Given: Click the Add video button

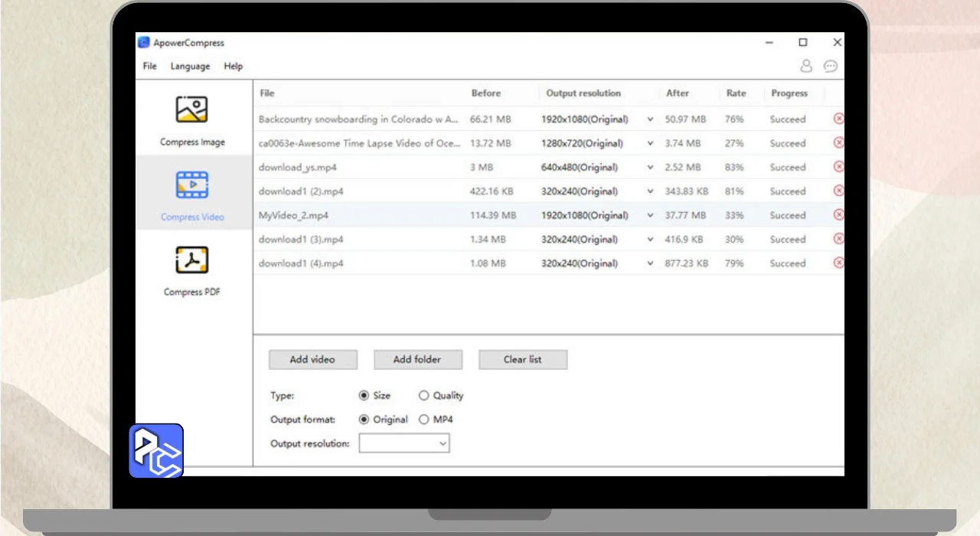Looking at the screenshot, I should (312, 360).
